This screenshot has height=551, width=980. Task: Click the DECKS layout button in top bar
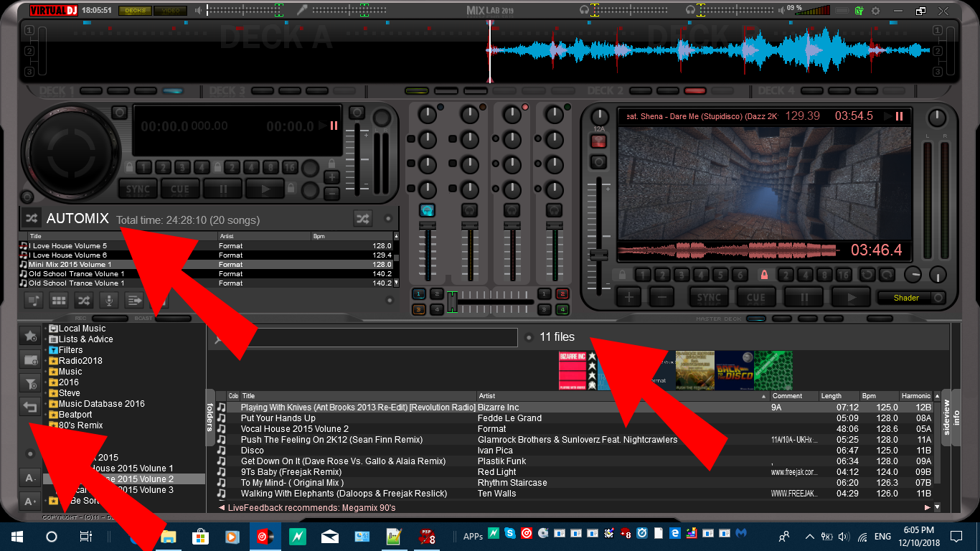(x=135, y=11)
